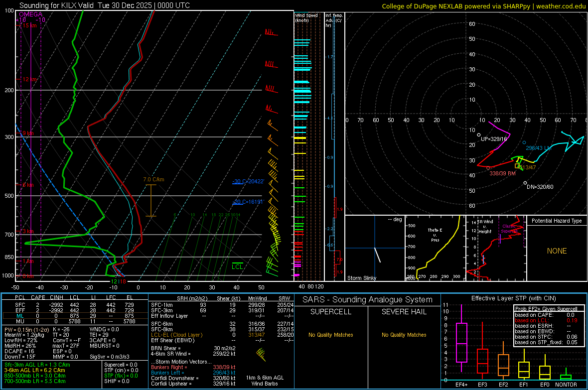588x390 pixels.
Task: Select the SFC parcel row
Action: [x=74, y=305]
